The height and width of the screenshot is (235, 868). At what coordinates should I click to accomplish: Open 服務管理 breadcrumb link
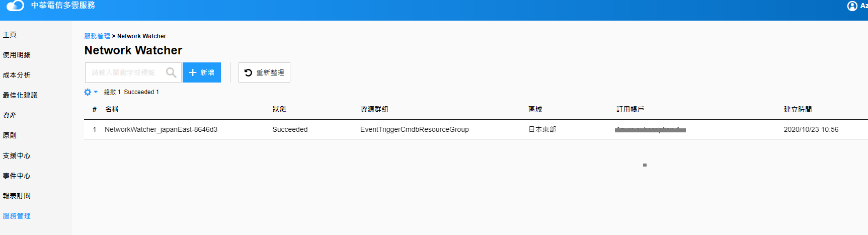pos(97,36)
